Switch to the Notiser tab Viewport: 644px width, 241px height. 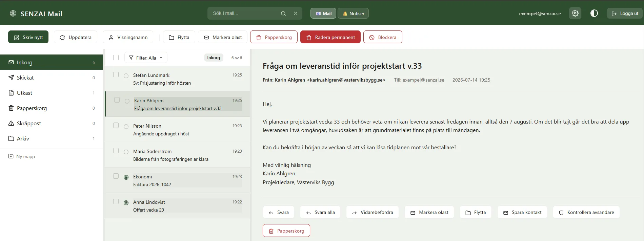[353, 14]
